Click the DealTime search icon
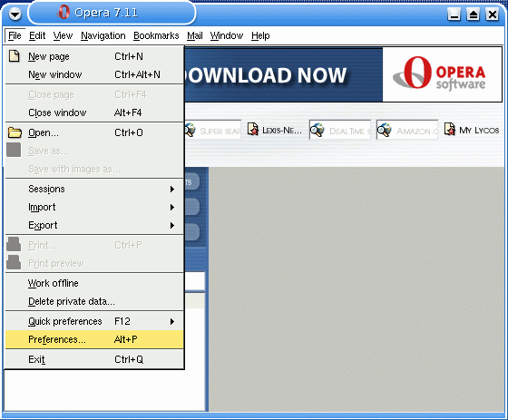This screenshot has width=508, height=420. point(317,130)
